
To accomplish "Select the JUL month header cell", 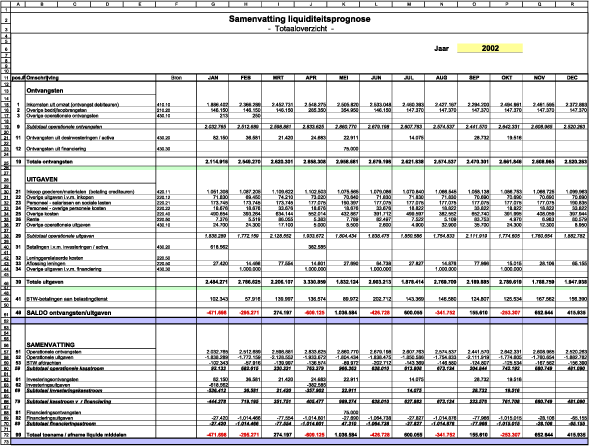I will click(409, 77).
